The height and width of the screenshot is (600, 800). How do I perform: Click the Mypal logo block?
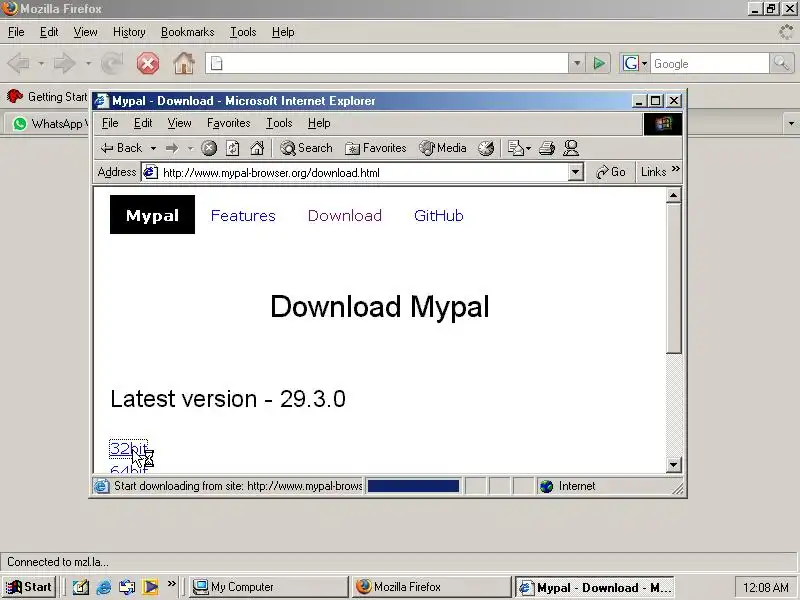pyautogui.click(x=152, y=215)
